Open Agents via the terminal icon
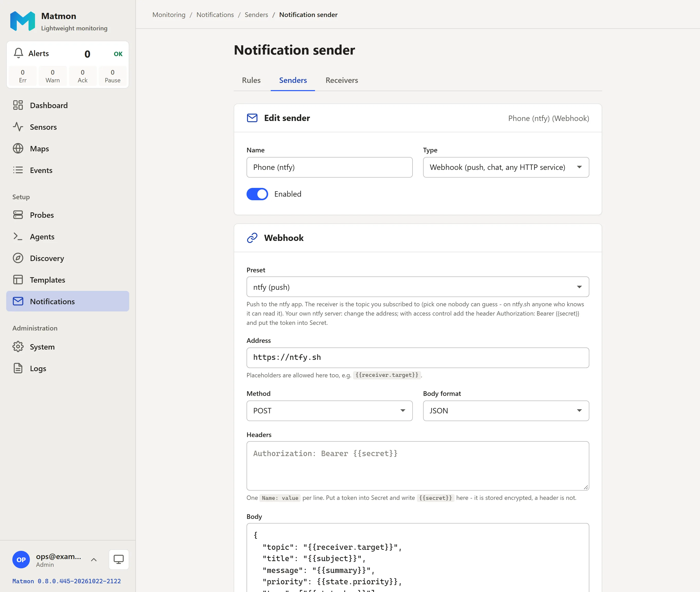Image resolution: width=700 pixels, height=592 pixels. point(18,237)
